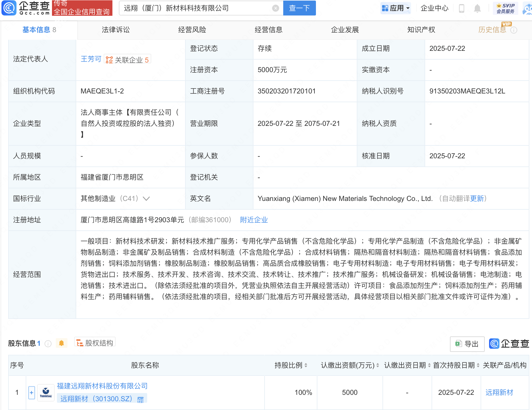Open the 股权结构 equity structure view
This screenshot has width=532, height=410.
(95, 343)
